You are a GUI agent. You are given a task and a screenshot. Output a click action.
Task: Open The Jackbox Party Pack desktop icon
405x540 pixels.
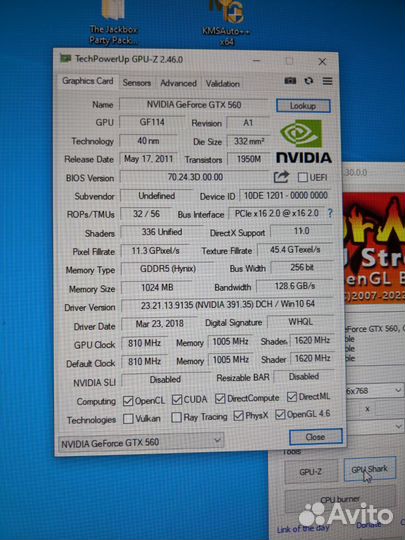point(113,22)
